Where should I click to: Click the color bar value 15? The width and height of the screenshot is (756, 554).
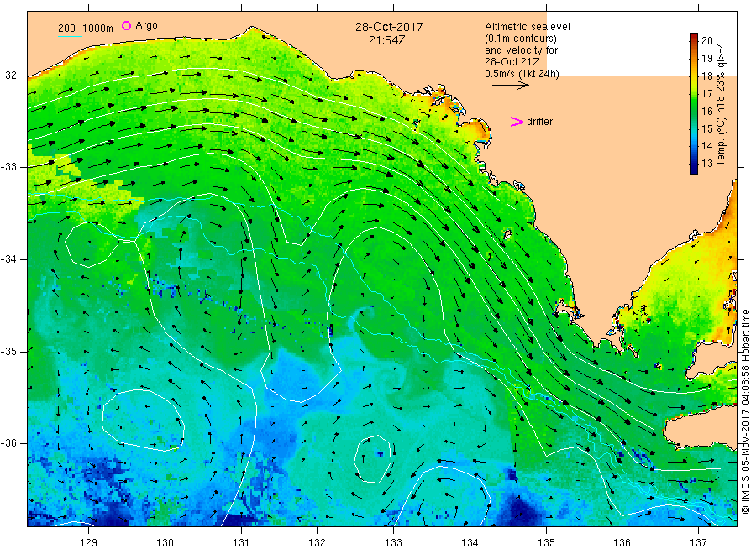pyautogui.click(x=706, y=128)
